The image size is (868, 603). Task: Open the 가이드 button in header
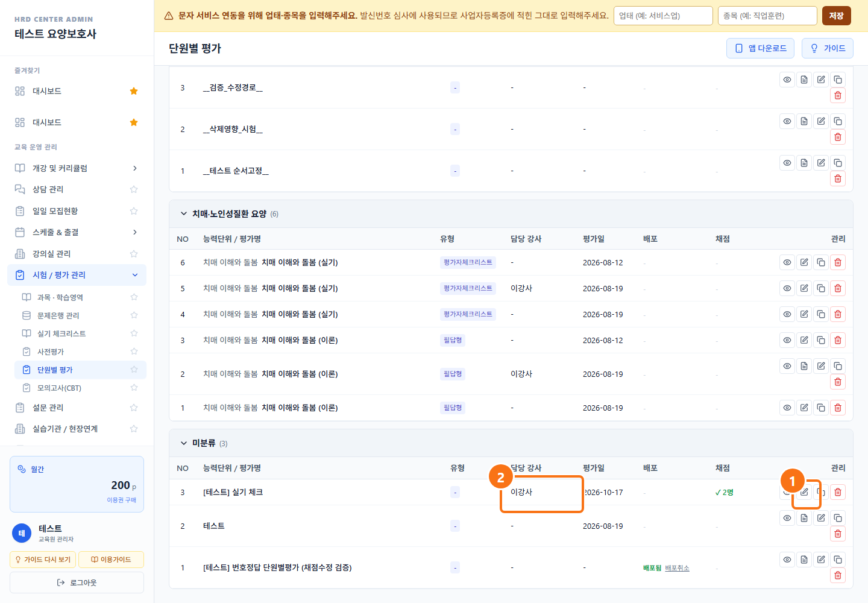828,48
